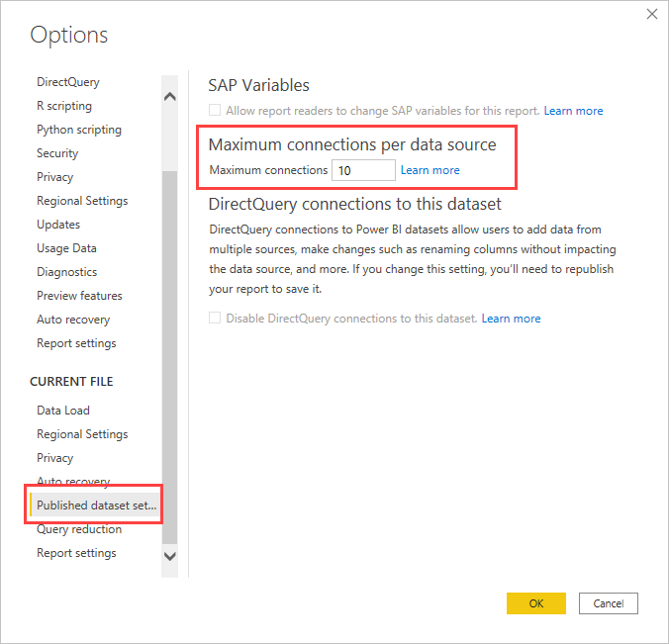This screenshot has width=669, height=644.
Task: Click the Maximum connections per data source heading
Action: (352, 145)
